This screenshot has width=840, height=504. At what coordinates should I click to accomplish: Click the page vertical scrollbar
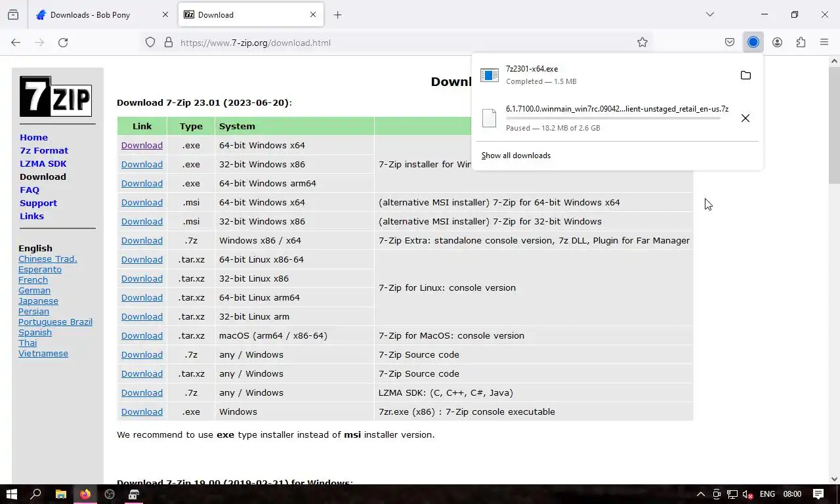(834, 125)
